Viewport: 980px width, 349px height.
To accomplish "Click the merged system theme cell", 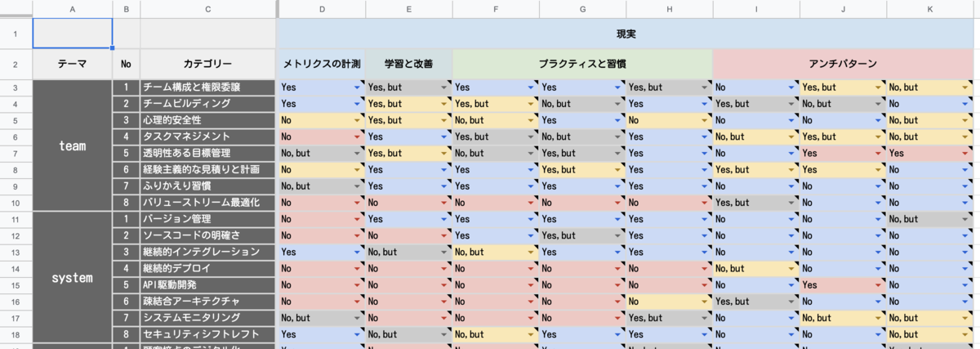I will click(x=73, y=276).
